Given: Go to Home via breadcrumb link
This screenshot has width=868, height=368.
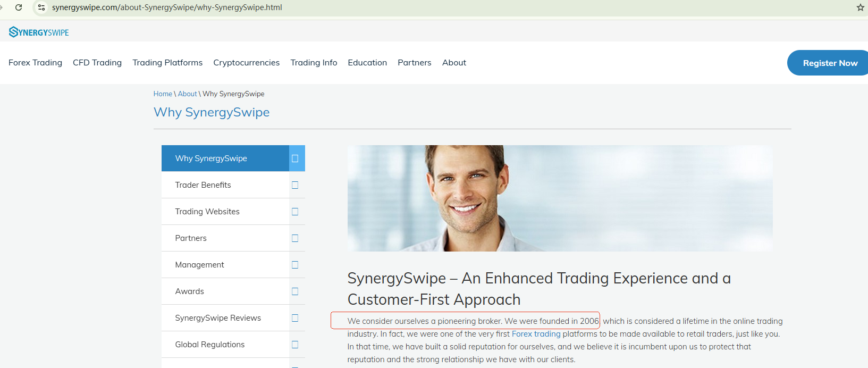Looking at the screenshot, I should click(x=163, y=94).
